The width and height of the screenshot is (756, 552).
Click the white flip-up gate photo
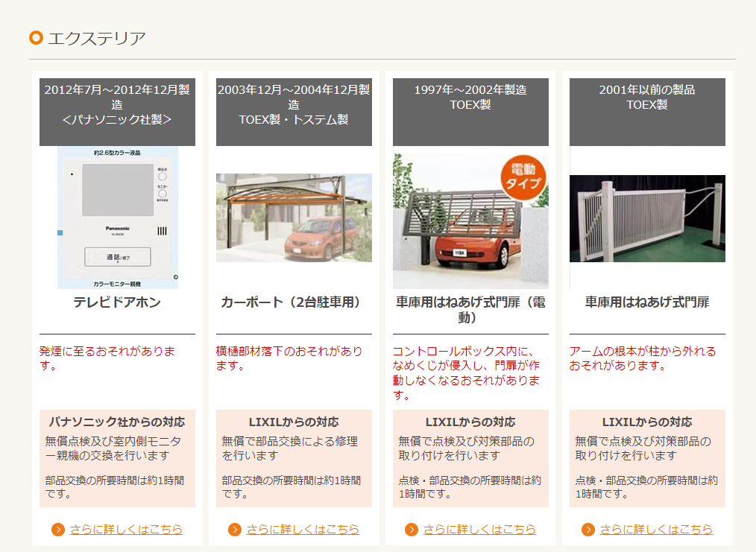pyautogui.click(x=647, y=218)
